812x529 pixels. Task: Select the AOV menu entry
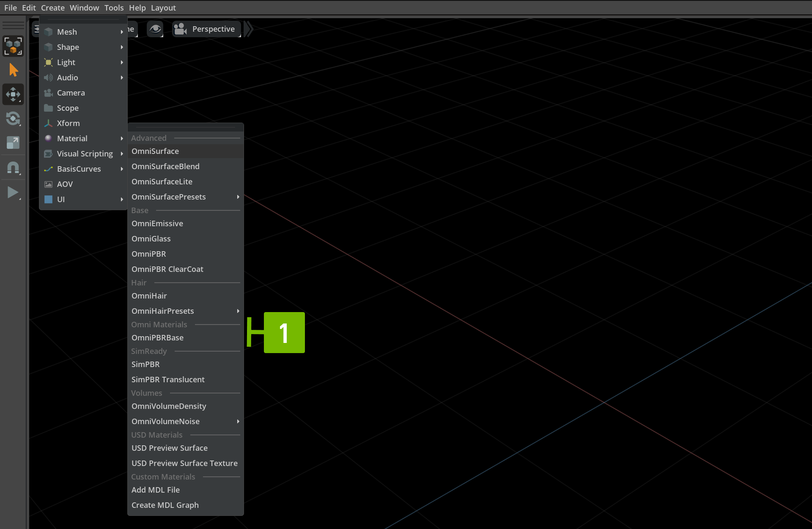click(83, 184)
